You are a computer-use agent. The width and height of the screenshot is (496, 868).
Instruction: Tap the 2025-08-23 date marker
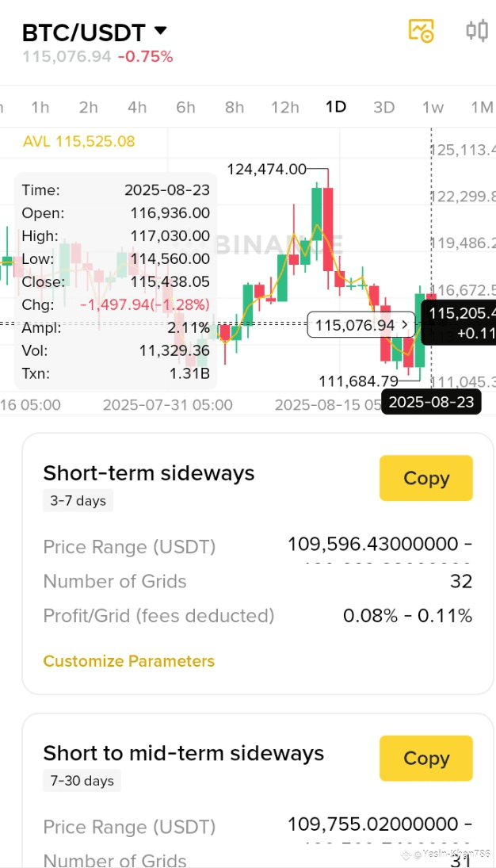(431, 402)
